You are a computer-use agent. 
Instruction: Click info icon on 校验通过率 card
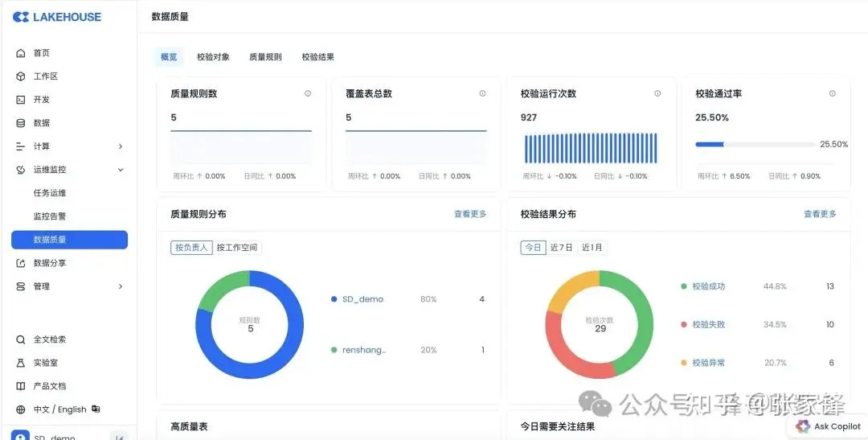832,93
